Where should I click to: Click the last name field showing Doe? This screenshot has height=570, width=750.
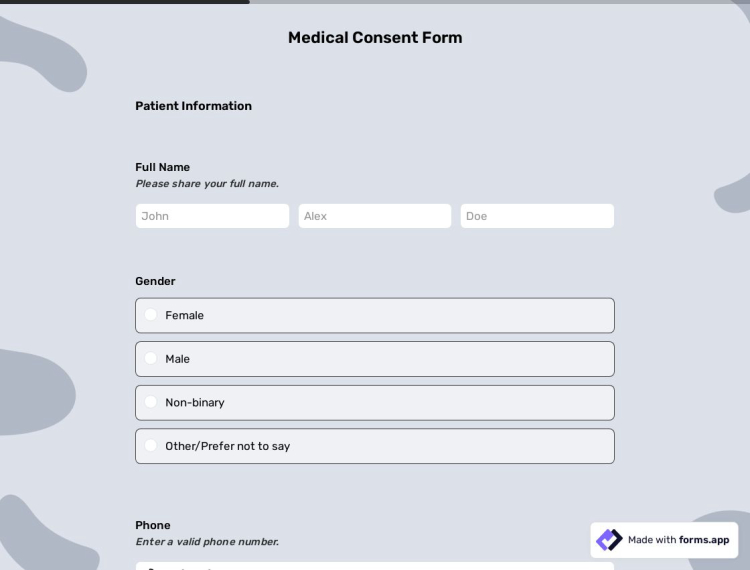click(537, 216)
